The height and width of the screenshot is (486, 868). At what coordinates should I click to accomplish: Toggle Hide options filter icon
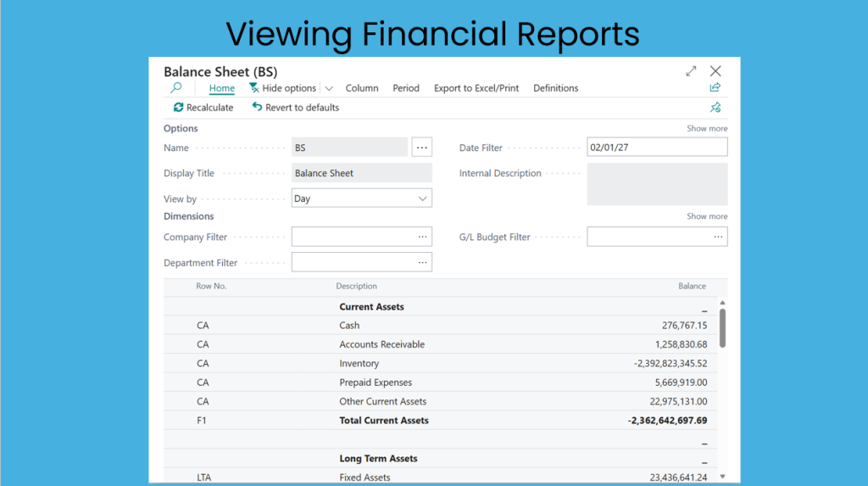point(253,88)
